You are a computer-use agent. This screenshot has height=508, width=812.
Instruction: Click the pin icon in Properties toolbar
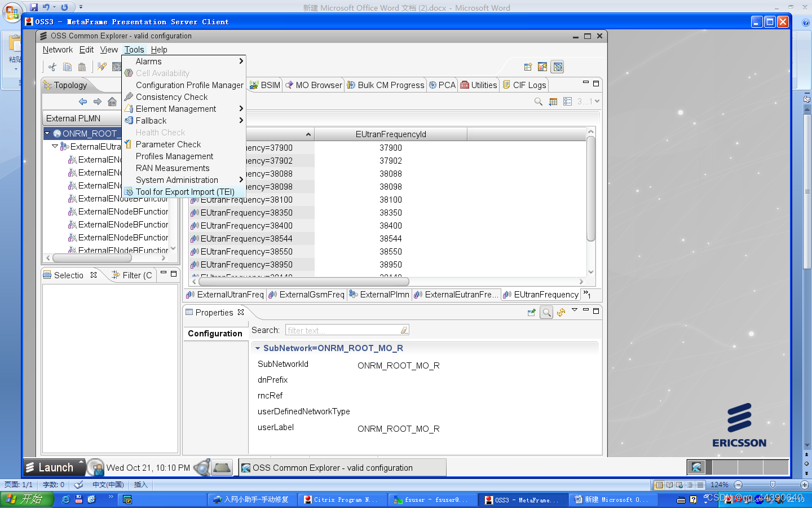coord(531,312)
